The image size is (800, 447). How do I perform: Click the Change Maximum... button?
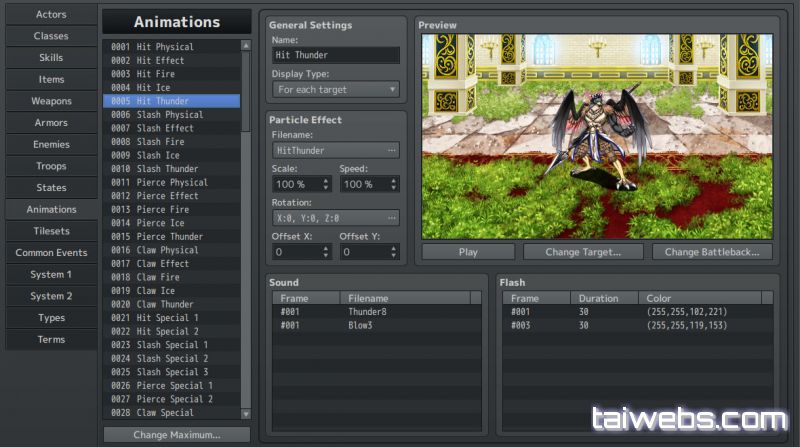177,434
